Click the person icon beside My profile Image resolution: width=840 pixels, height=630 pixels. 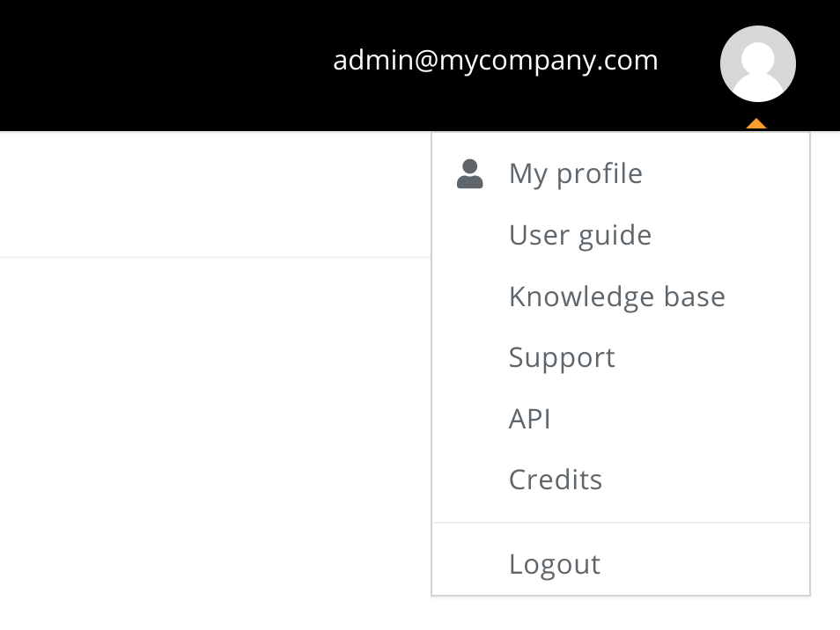[x=470, y=174]
